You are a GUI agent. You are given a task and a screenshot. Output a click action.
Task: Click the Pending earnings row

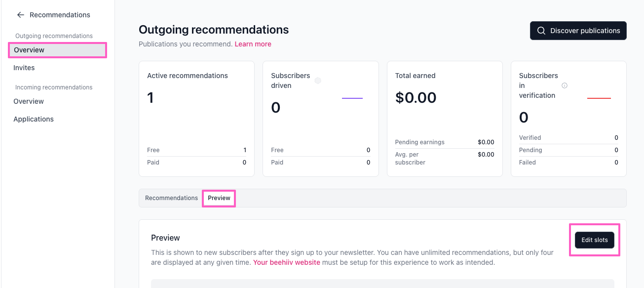(x=445, y=142)
